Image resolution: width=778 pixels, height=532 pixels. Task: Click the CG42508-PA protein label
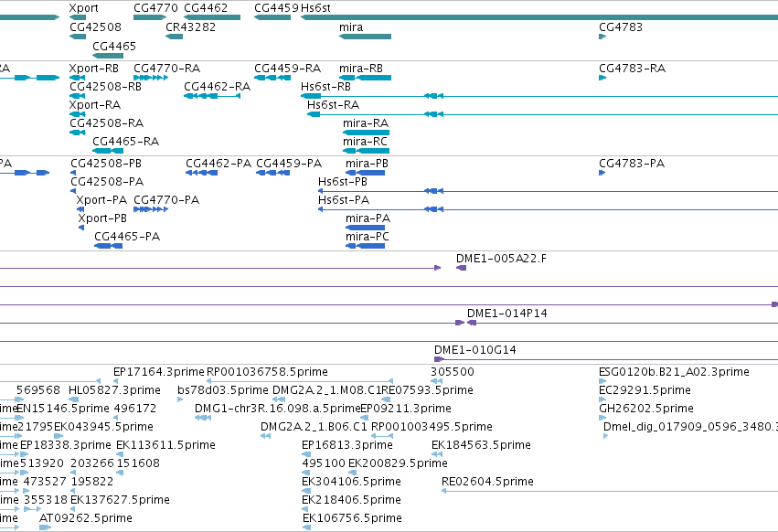tap(107, 182)
